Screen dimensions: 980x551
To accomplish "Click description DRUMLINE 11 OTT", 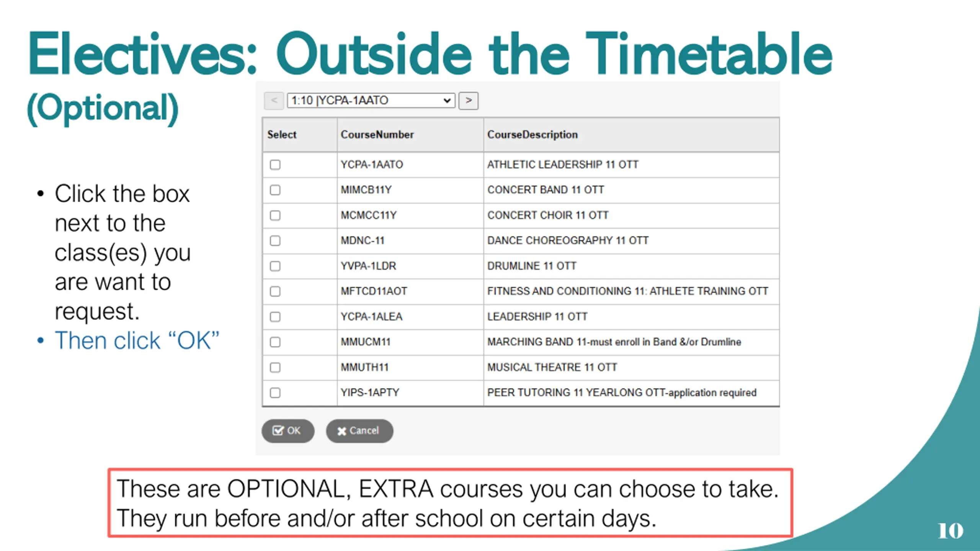I will 532,266.
